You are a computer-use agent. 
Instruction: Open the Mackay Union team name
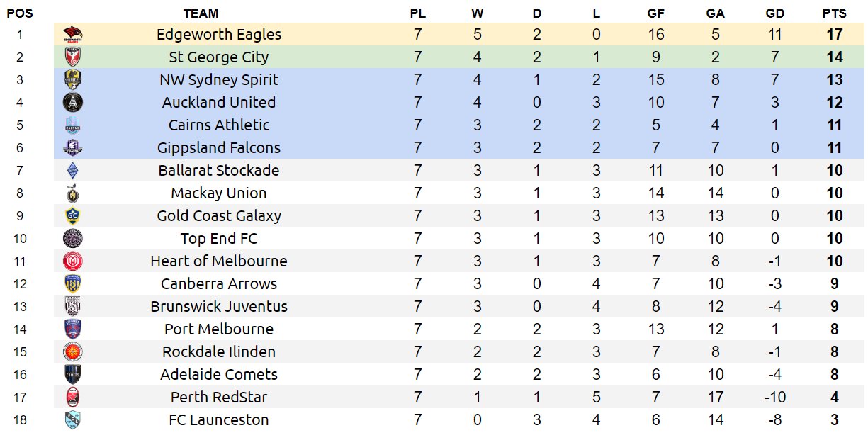click(x=219, y=193)
